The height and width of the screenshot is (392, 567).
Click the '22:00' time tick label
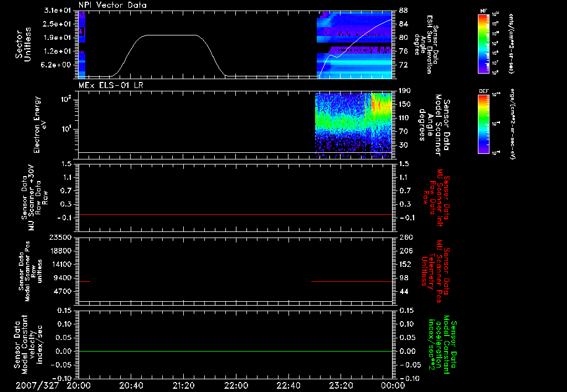pyautogui.click(x=236, y=385)
